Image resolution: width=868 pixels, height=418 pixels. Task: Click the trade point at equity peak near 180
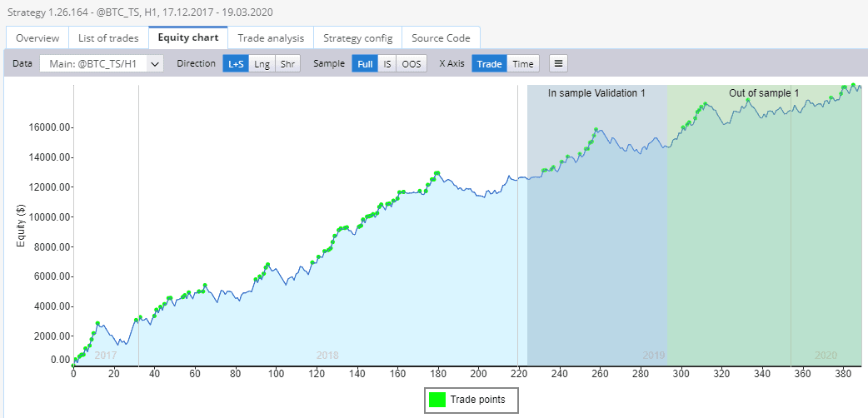click(x=437, y=173)
